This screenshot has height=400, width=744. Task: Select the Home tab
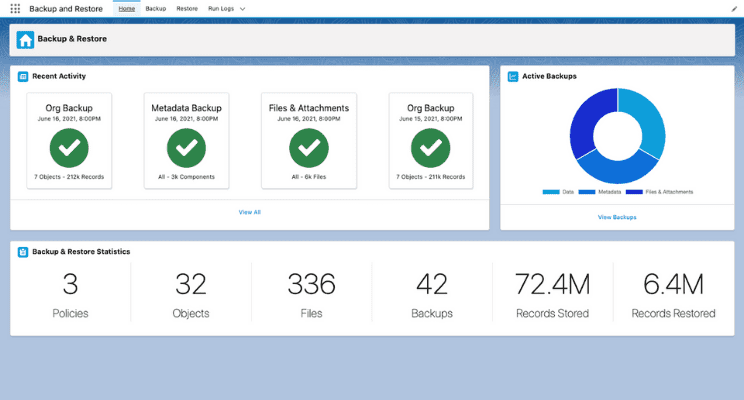(127, 8)
